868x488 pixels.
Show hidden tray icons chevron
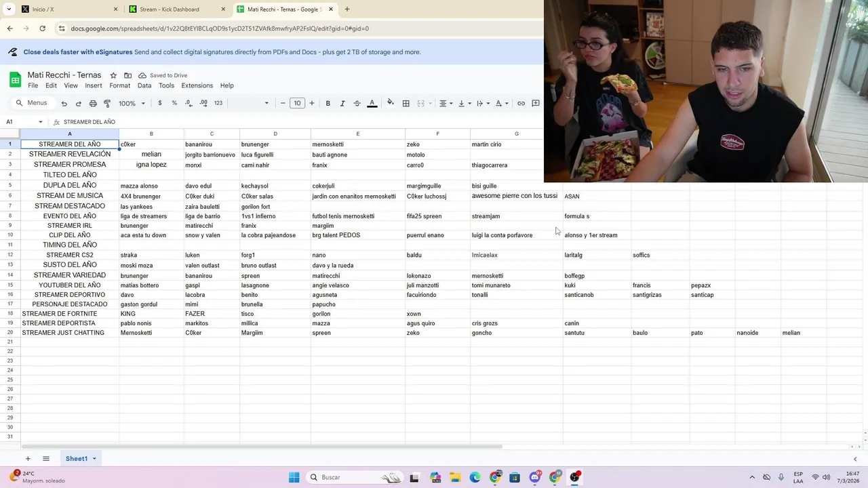[752, 477]
